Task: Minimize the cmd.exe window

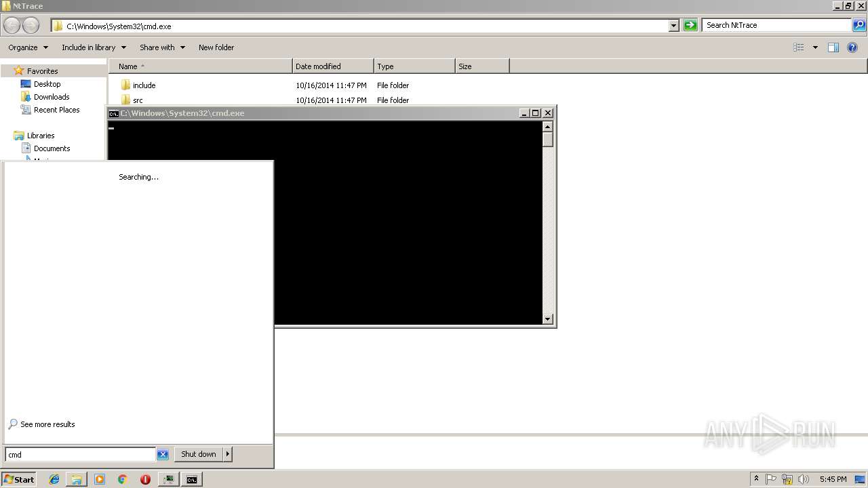Action: [x=524, y=113]
